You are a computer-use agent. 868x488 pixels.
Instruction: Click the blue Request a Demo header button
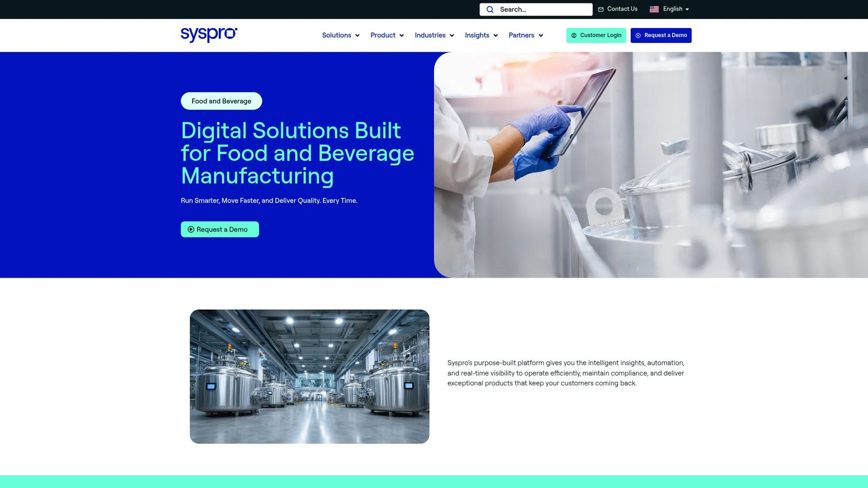coord(661,36)
